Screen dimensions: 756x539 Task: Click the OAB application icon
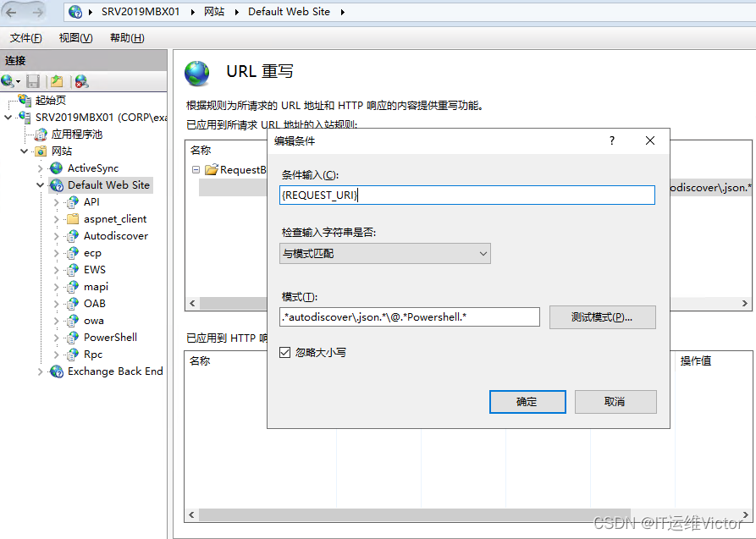coord(73,304)
